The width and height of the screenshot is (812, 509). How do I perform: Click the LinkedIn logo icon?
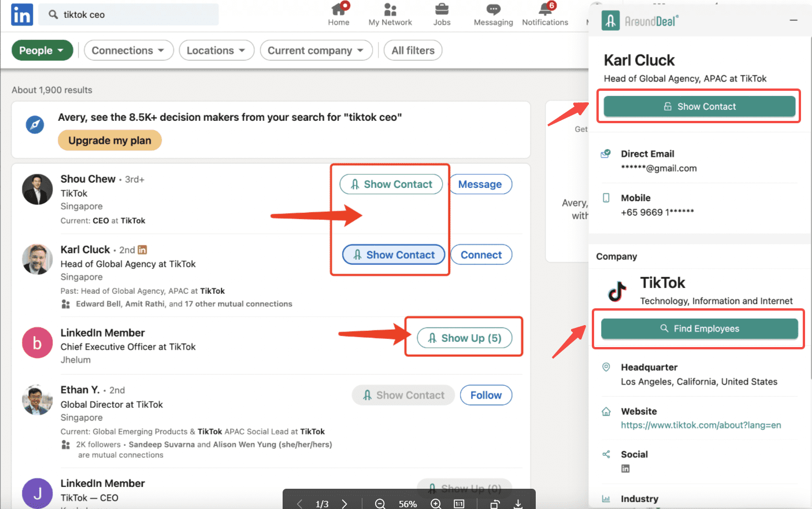[x=22, y=14]
